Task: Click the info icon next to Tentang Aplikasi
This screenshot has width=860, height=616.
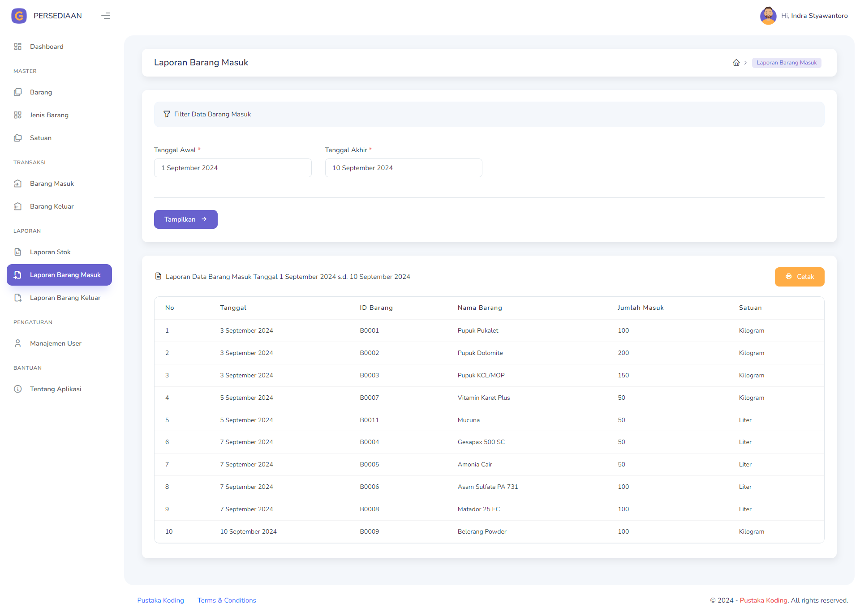Action: point(18,389)
